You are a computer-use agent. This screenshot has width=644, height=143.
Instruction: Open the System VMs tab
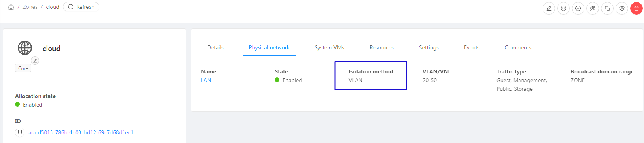pyautogui.click(x=329, y=47)
